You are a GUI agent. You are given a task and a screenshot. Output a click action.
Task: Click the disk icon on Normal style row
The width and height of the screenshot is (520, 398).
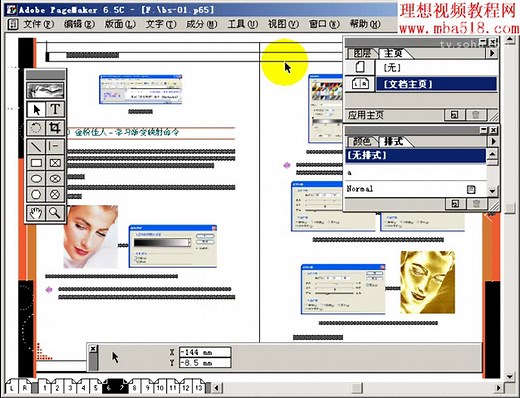point(471,189)
